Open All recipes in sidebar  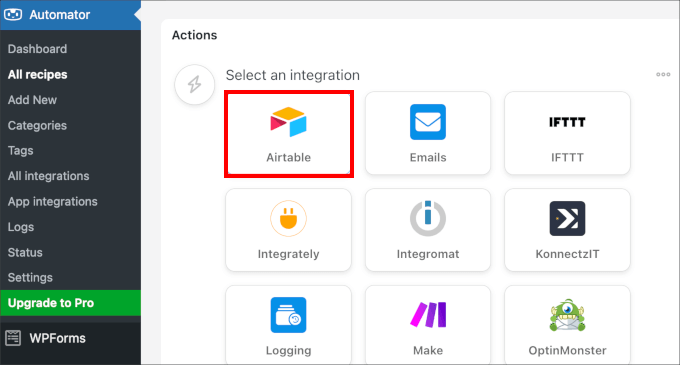(x=37, y=75)
